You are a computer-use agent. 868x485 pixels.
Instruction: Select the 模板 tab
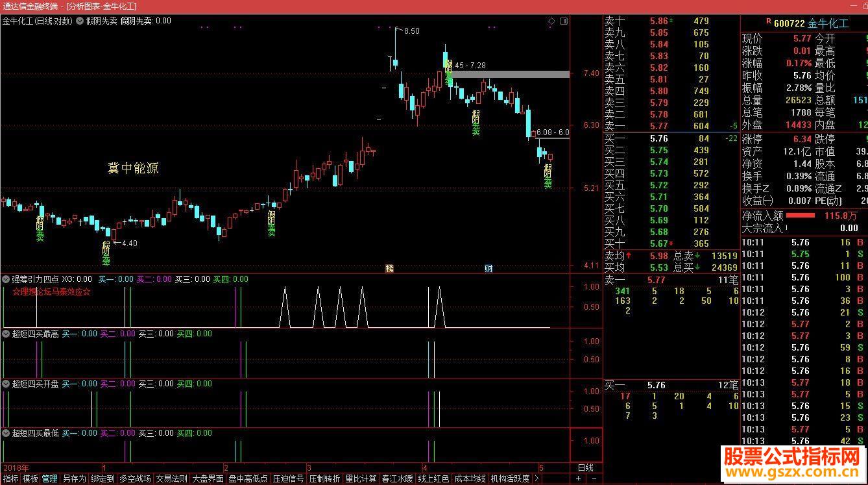tap(30, 479)
